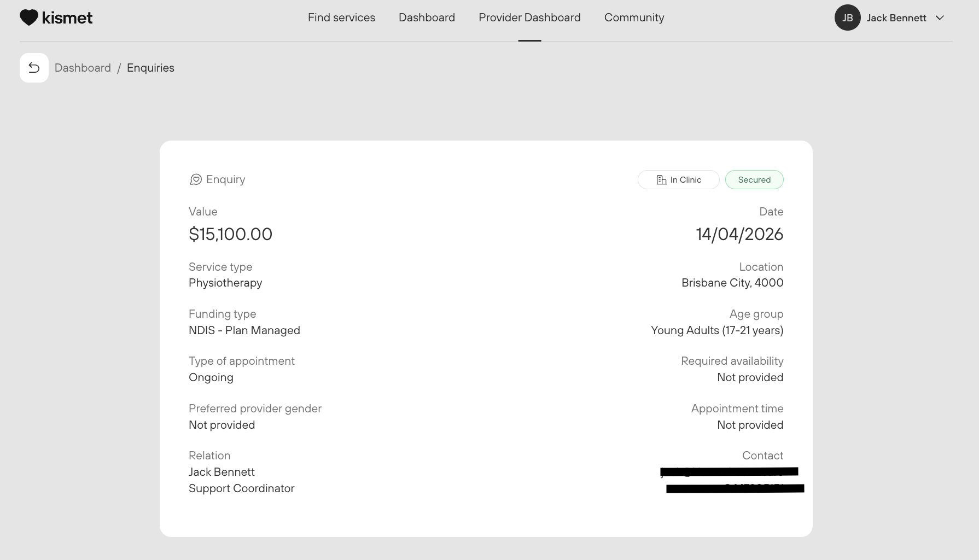This screenshot has height=560, width=979.
Task: Click the In Clinic badge label
Action: point(686,180)
